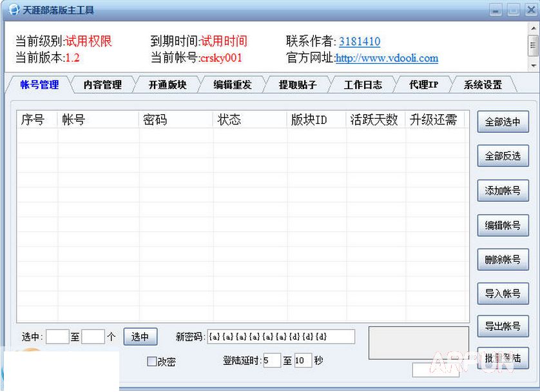Open the 工作日志 tab
This screenshot has height=392, width=540.
[362, 84]
